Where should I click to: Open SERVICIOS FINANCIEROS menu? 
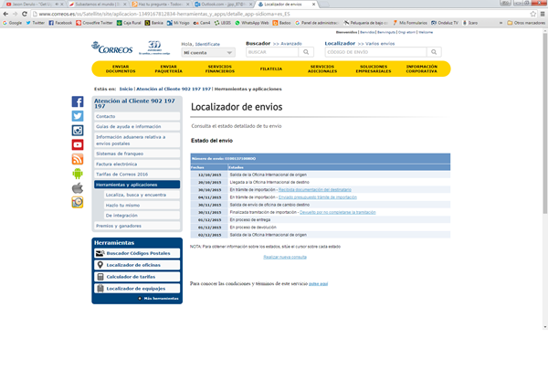click(x=220, y=69)
